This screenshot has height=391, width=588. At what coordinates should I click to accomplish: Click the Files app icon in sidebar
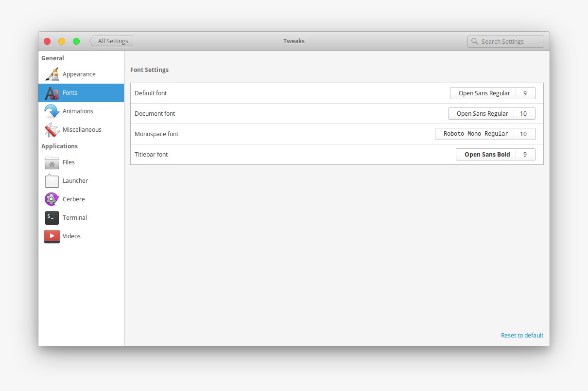tap(51, 162)
